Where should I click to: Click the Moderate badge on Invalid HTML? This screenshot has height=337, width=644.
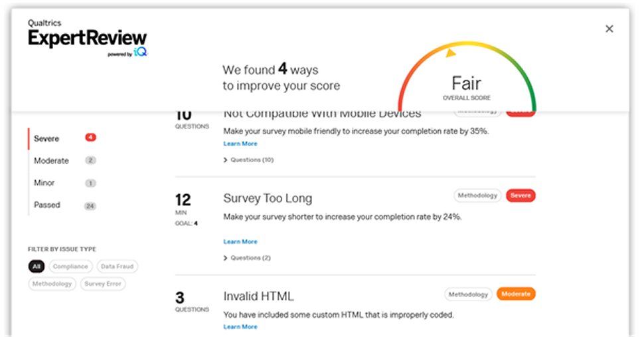pos(516,294)
